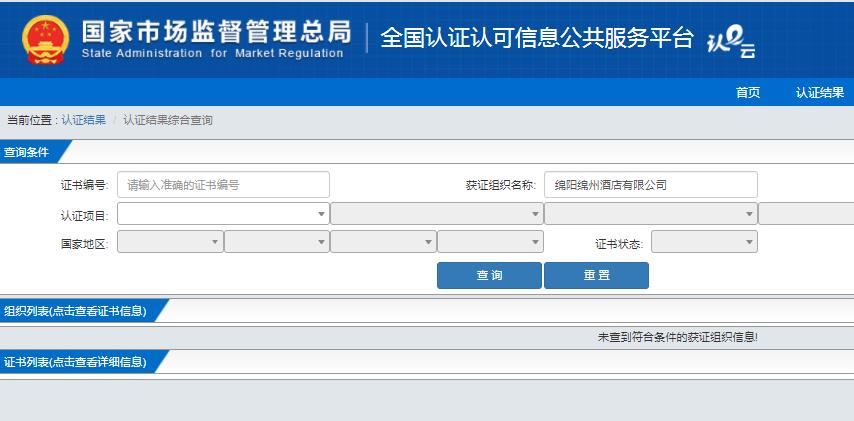Open the second 认证项目 dropdown
854x421 pixels.
[x=437, y=213]
